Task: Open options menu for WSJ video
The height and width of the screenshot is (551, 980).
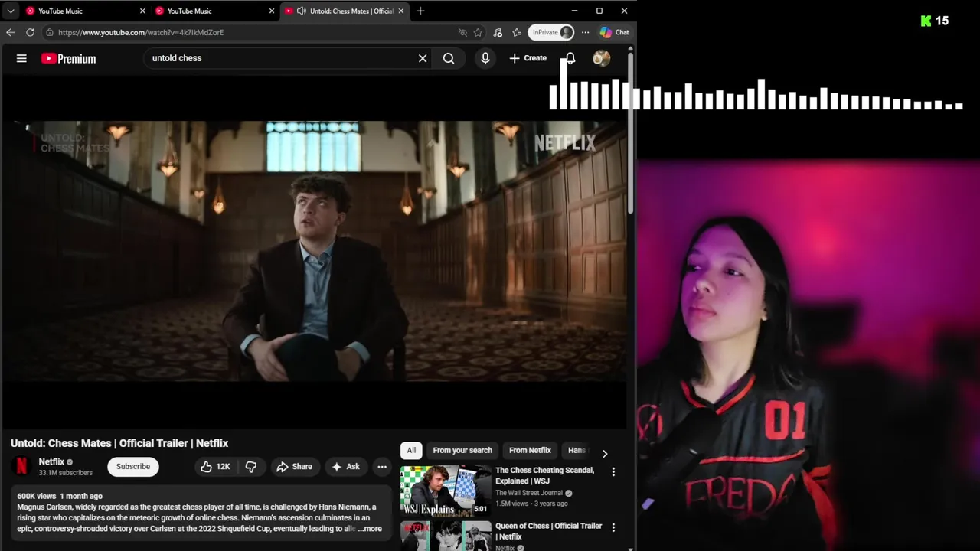Action: point(612,472)
